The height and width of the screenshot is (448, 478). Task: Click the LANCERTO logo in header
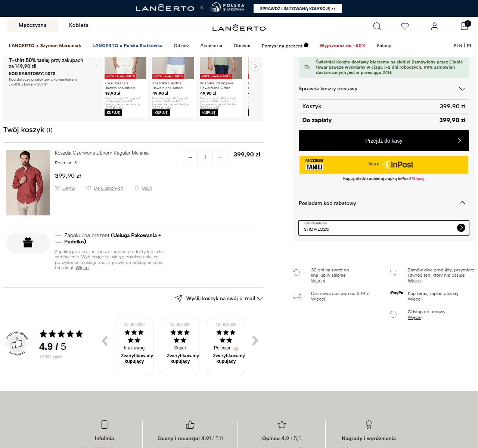239,28
